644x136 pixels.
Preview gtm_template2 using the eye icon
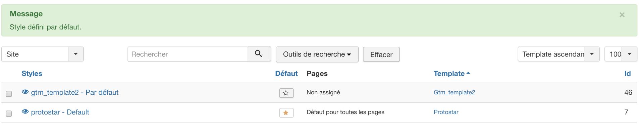click(x=25, y=92)
